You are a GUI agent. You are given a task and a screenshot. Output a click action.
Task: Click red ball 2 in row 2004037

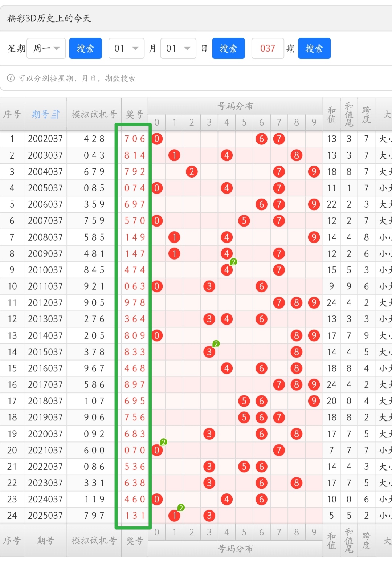click(x=192, y=172)
